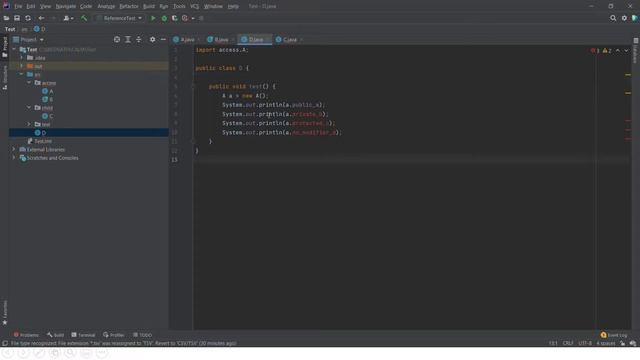Toggle the Project tool window strip
The height and width of the screenshot is (360, 640).
[x=5, y=47]
